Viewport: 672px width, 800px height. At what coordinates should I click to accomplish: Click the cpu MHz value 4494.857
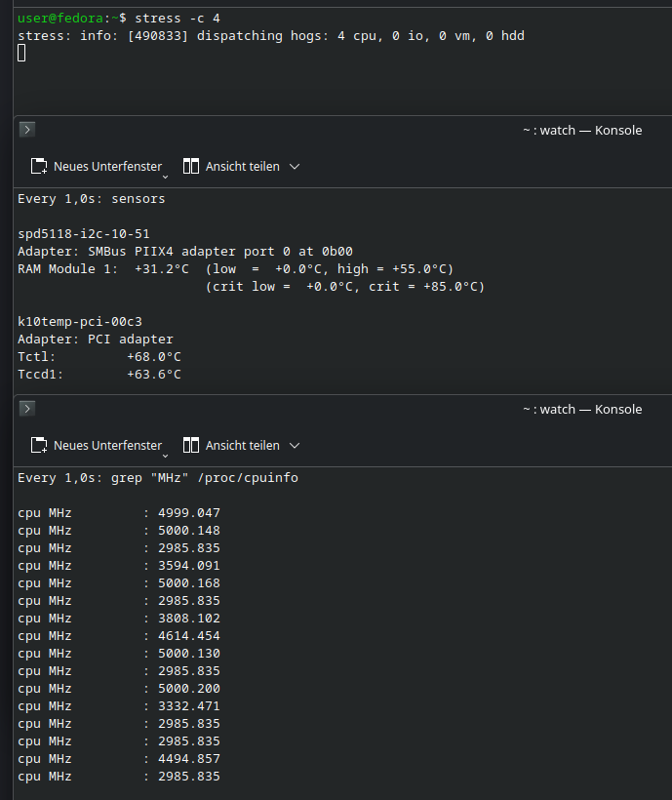189,759
